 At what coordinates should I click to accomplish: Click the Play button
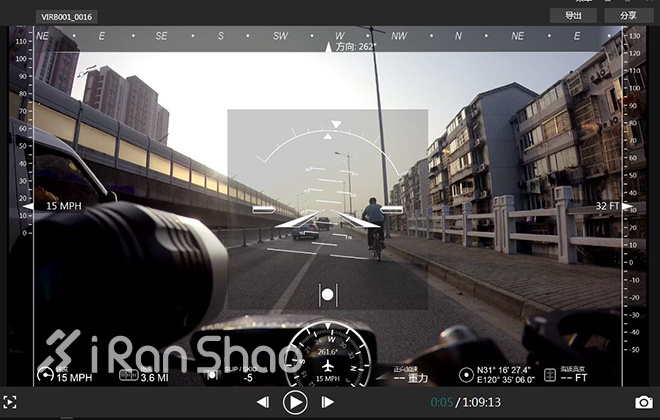294,402
